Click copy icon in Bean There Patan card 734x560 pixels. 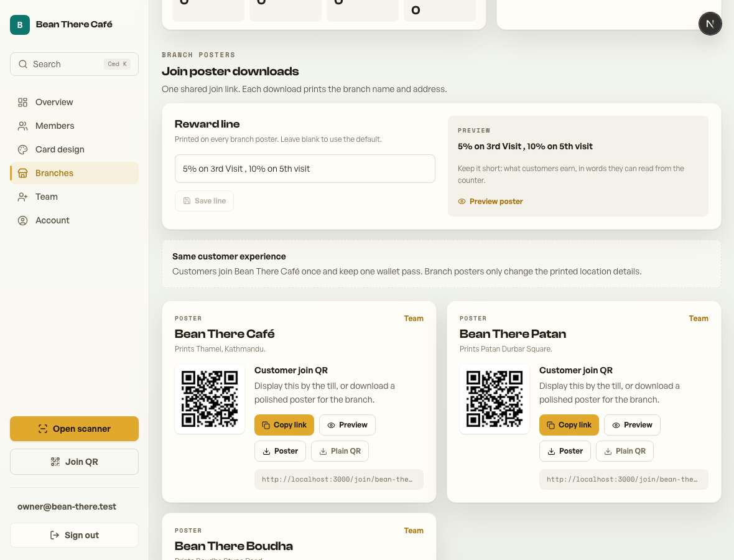[551, 425]
